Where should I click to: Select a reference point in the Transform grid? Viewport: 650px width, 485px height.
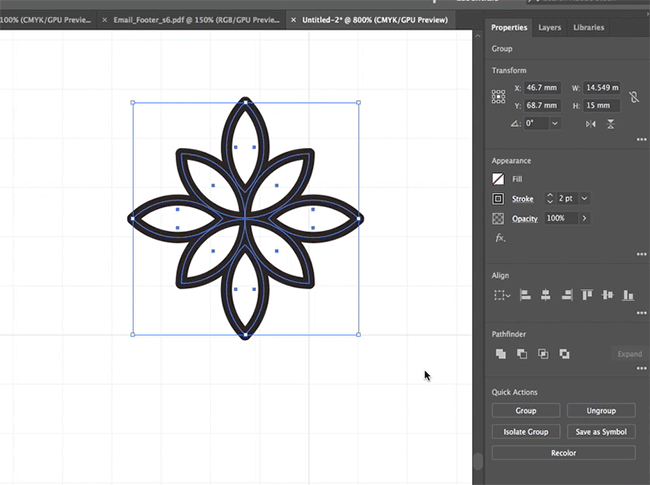click(499, 97)
